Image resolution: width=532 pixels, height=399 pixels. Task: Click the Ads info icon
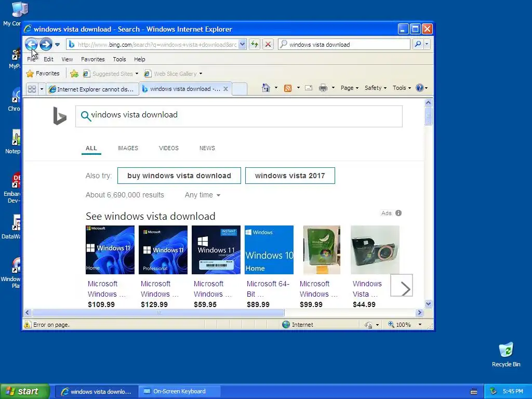click(x=398, y=213)
